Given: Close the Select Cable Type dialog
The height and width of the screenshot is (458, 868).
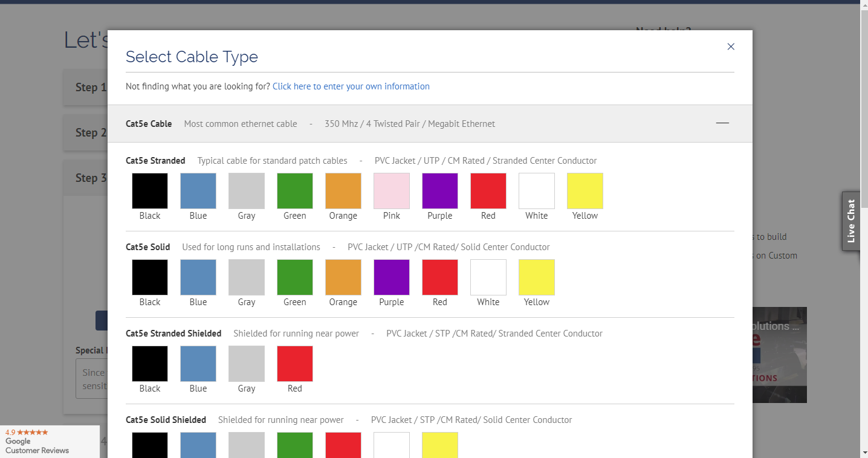Looking at the screenshot, I should tap(731, 47).
